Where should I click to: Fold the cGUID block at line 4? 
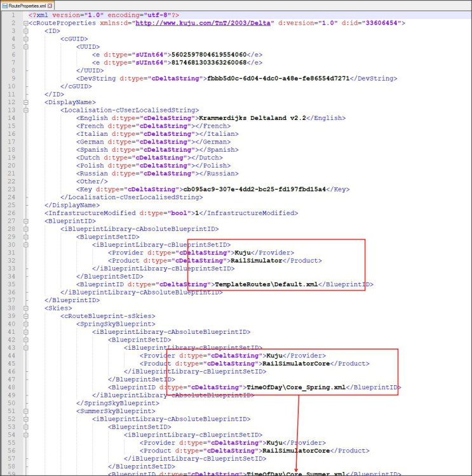25,39
